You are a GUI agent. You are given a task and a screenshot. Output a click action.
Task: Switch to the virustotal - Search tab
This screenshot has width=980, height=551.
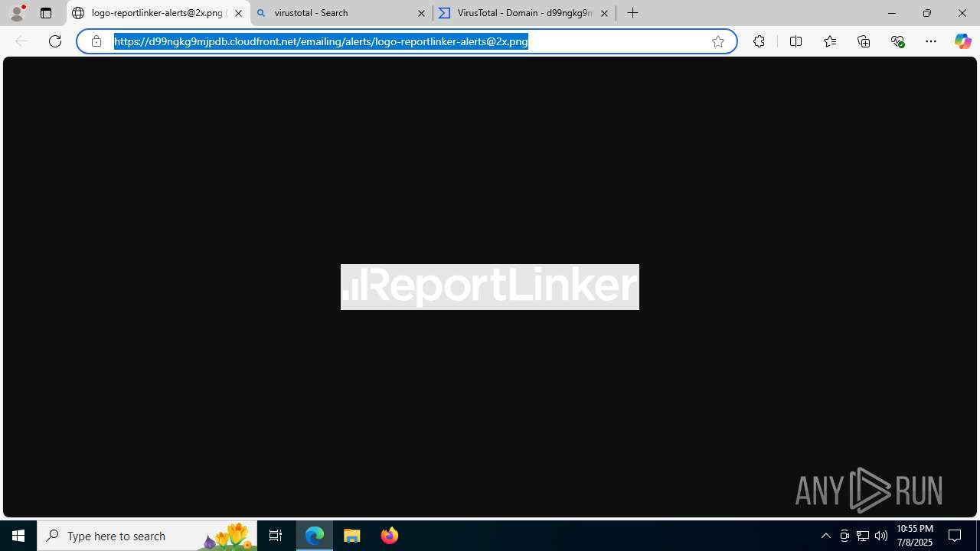coord(341,13)
